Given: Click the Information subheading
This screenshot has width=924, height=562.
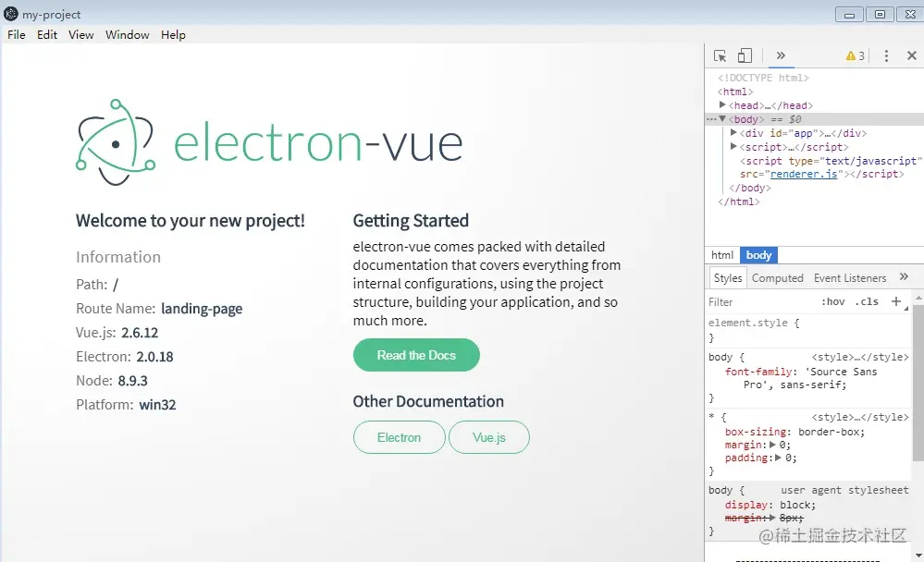Looking at the screenshot, I should (117, 257).
